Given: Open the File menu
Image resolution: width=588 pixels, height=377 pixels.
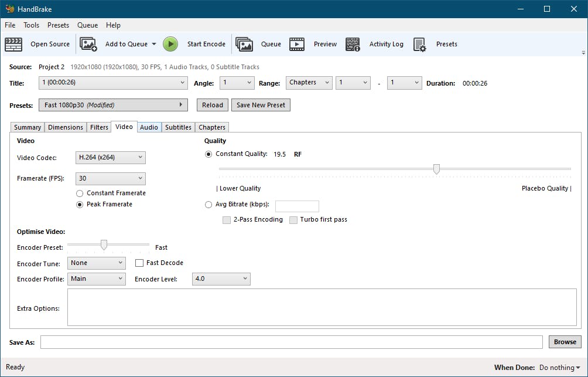Looking at the screenshot, I should [10, 25].
